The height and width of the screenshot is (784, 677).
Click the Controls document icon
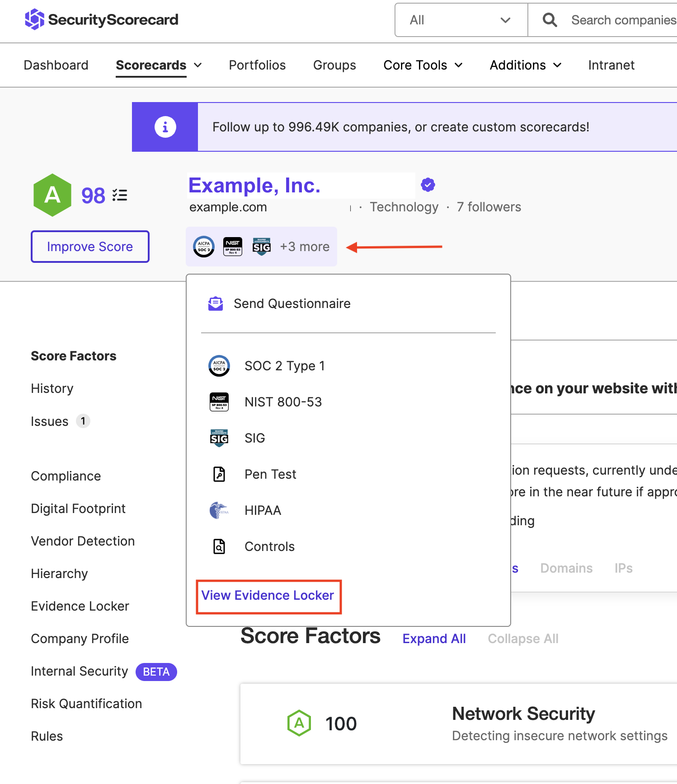point(219,546)
